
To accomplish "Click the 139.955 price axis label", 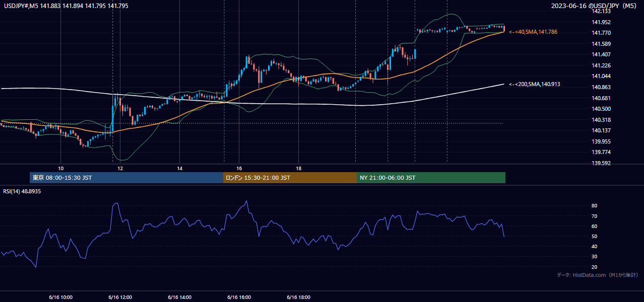I will point(602,142).
